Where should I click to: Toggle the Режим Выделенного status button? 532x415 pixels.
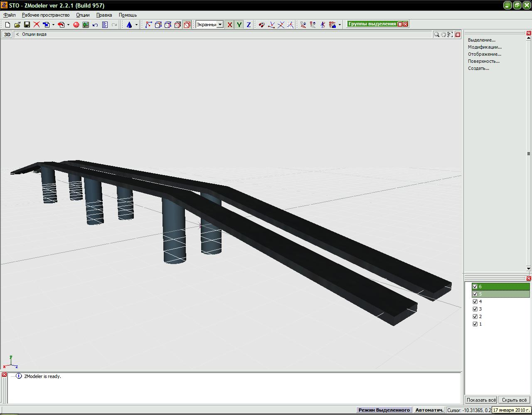[x=384, y=410]
